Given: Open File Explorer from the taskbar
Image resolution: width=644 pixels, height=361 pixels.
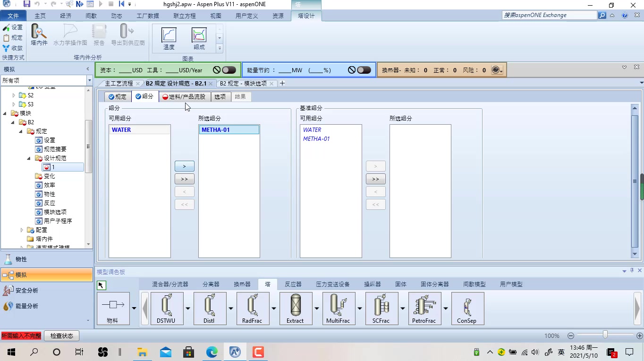Looking at the screenshot, I should coord(142,352).
